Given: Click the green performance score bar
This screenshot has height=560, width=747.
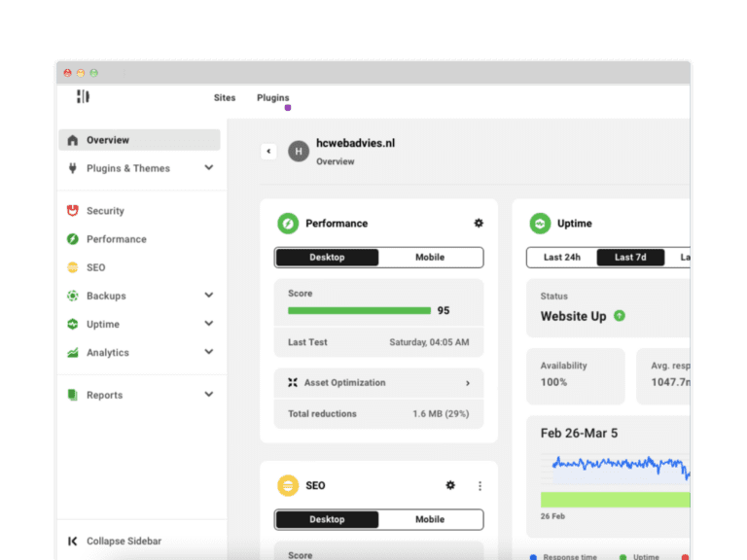Looking at the screenshot, I should click(359, 310).
